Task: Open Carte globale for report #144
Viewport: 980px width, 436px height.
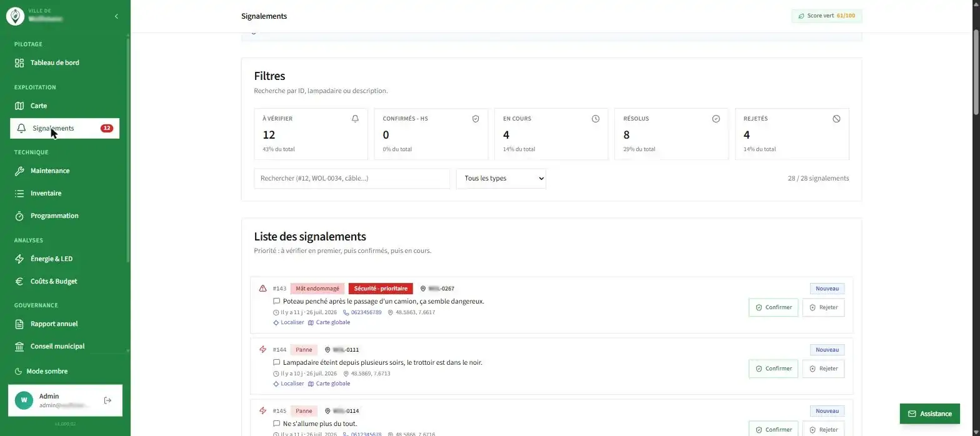Action: tap(329, 384)
